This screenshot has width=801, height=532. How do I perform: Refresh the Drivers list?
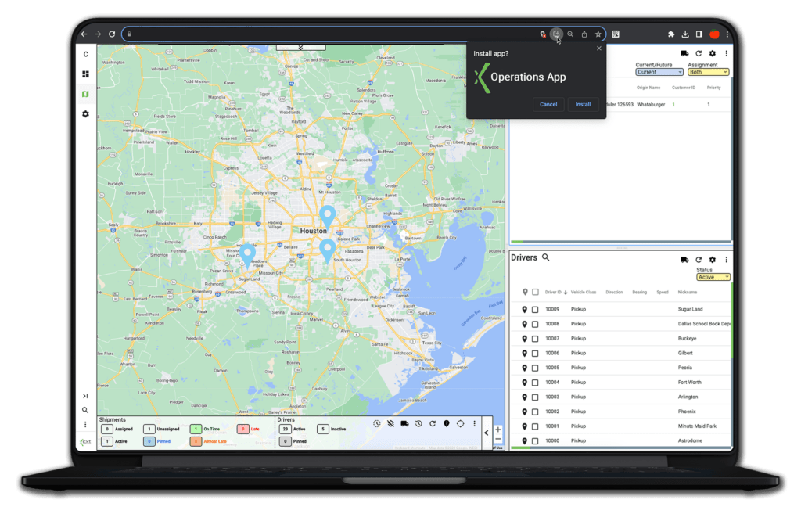click(x=699, y=260)
